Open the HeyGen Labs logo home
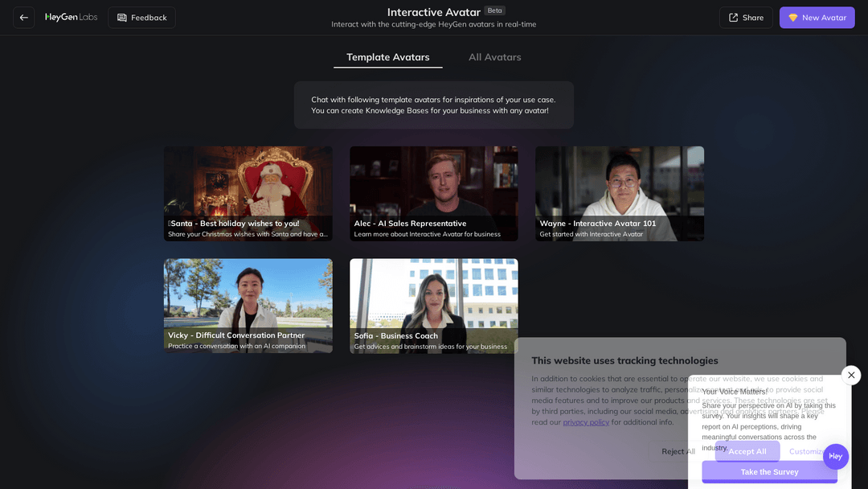868x489 pixels. click(x=72, y=17)
